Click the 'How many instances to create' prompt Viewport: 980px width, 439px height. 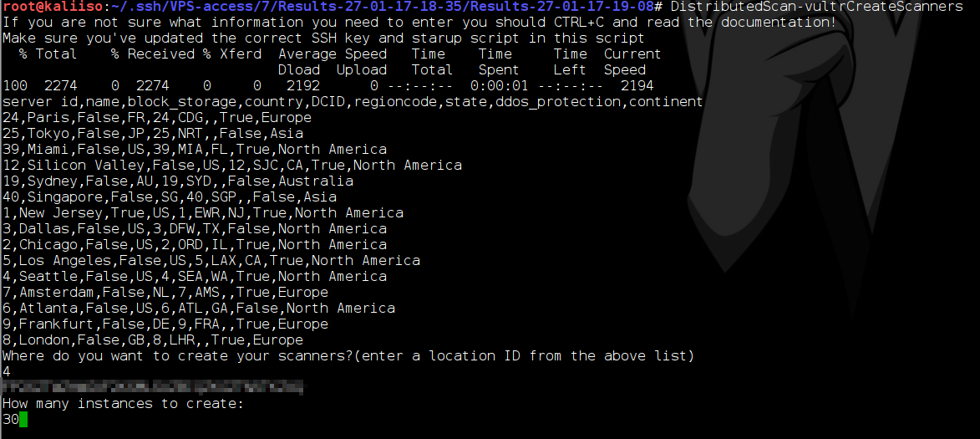123,404
